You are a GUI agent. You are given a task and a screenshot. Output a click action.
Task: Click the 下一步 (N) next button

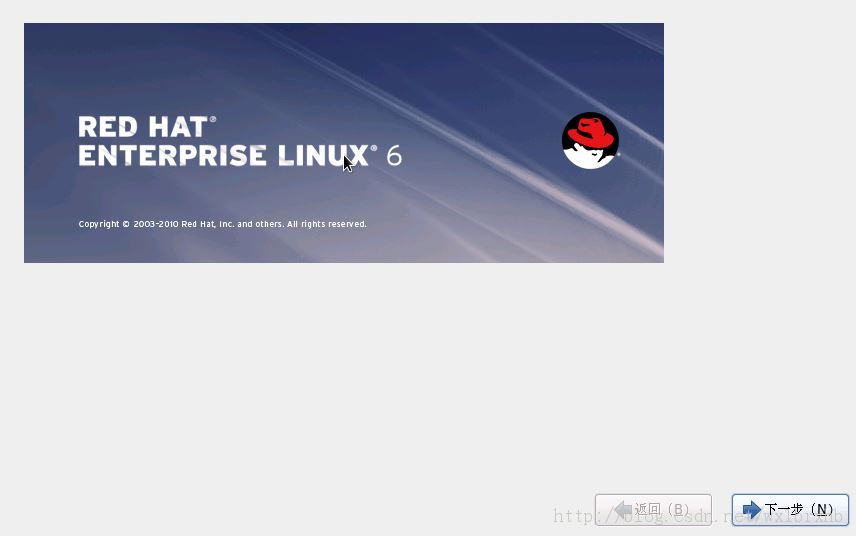pyautogui.click(x=790, y=510)
